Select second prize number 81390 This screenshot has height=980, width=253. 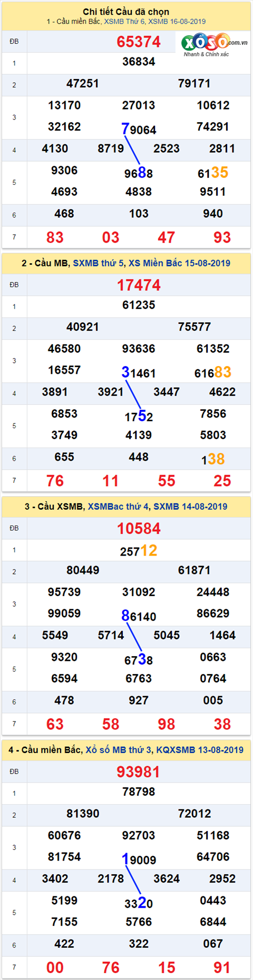coord(83,814)
